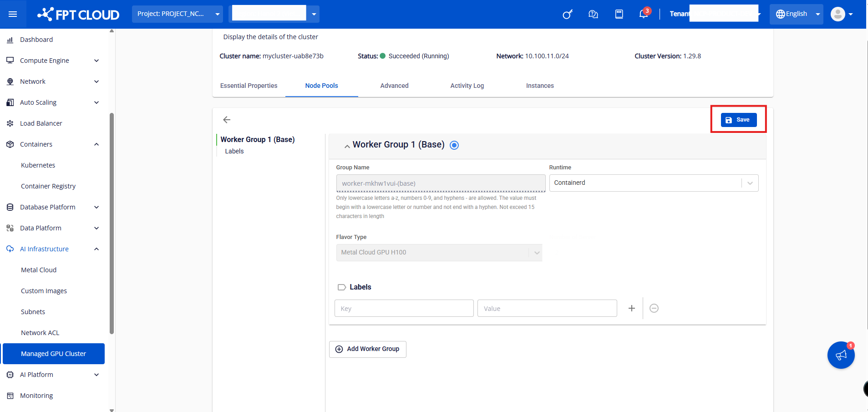Click the notification bell icon
The height and width of the screenshot is (412, 868).
tap(643, 14)
